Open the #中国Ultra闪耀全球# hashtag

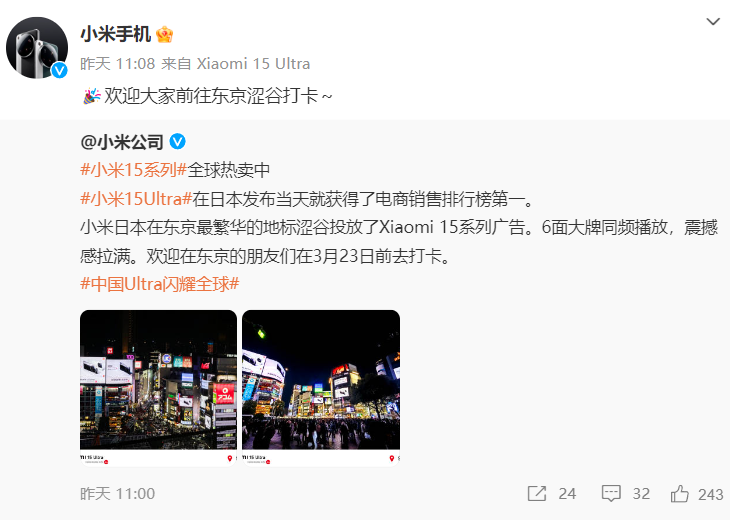(x=160, y=284)
